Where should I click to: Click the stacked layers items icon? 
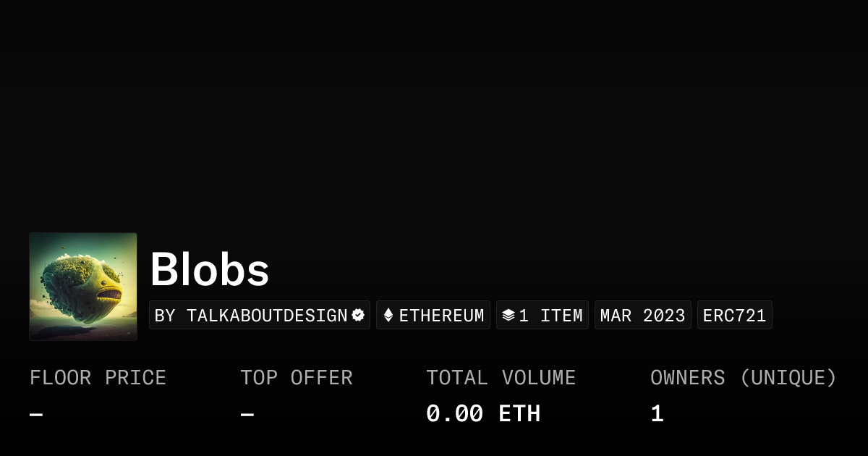coord(509,316)
